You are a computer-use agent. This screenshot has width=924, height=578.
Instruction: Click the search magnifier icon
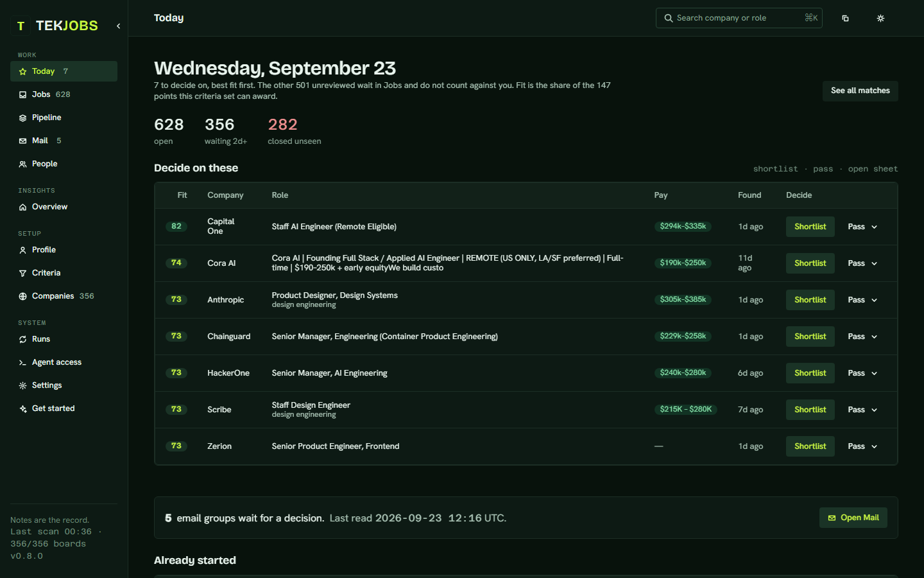(x=669, y=18)
